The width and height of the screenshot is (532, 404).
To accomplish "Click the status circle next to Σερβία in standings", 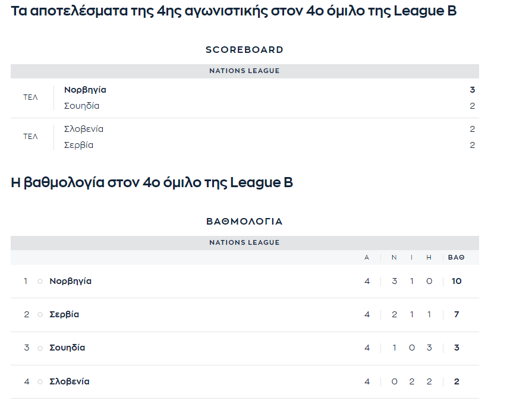I will point(40,315).
